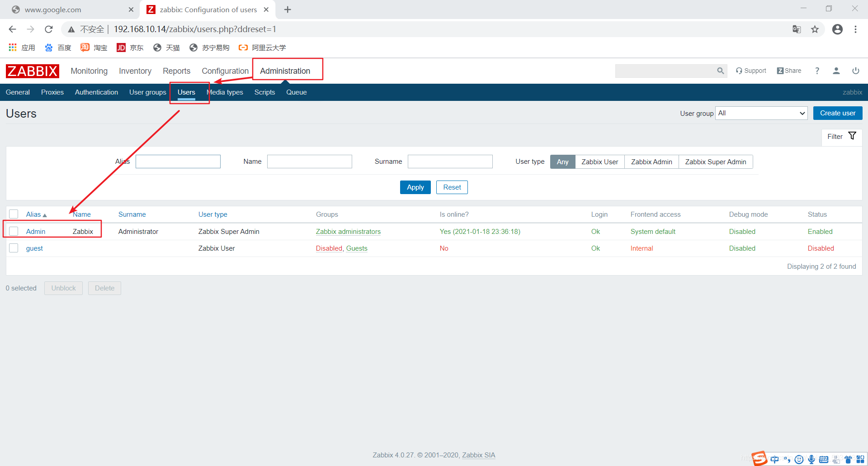Screen dimensions: 868x466
Task: Toggle the select-all users checkbox
Action: [14, 214]
